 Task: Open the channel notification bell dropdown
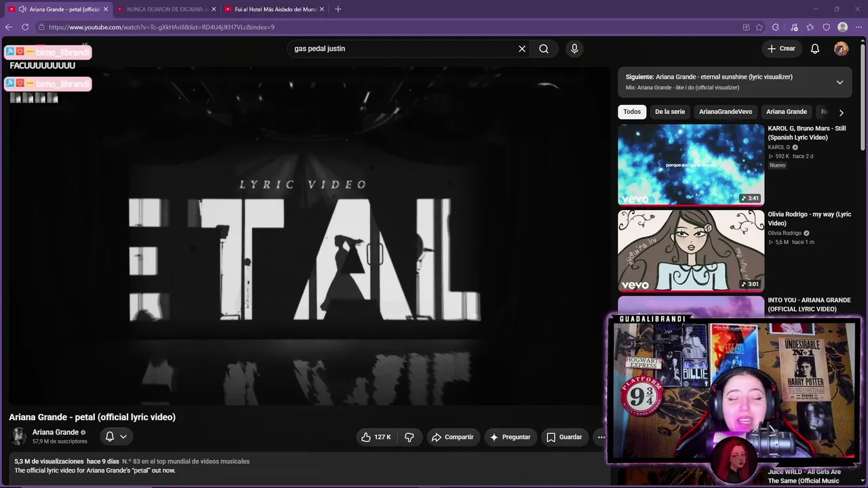coord(116,436)
